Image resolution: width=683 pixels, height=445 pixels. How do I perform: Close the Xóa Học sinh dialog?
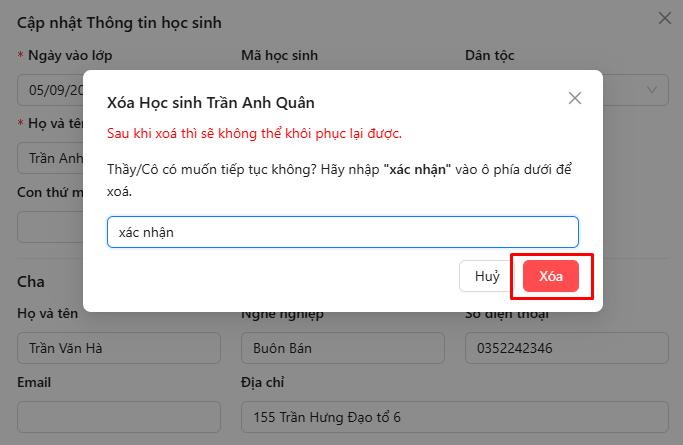tap(574, 98)
